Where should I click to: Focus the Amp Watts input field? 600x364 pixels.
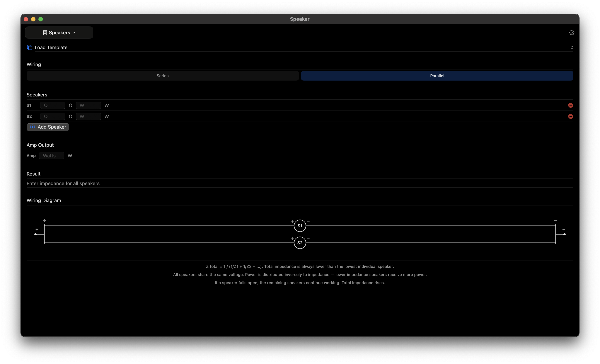tap(52, 156)
